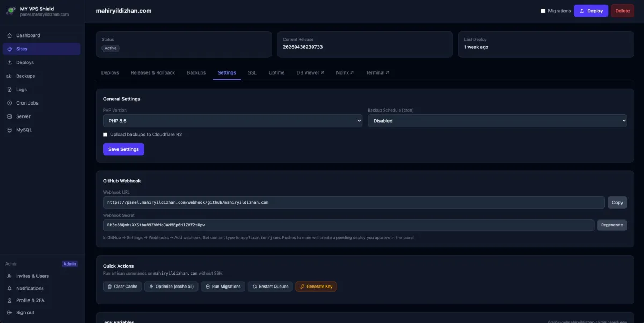
Task: Click Run Migrations quick action
Action: (x=223, y=287)
